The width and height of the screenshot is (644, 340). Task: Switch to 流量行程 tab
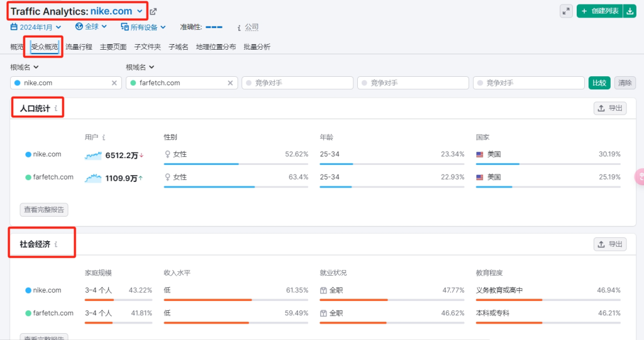tap(79, 47)
